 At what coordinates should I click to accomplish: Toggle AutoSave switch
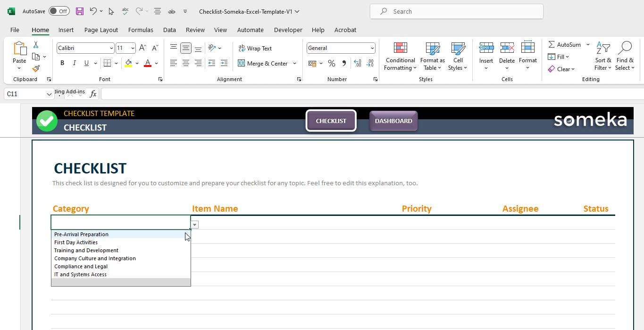(x=59, y=11)
